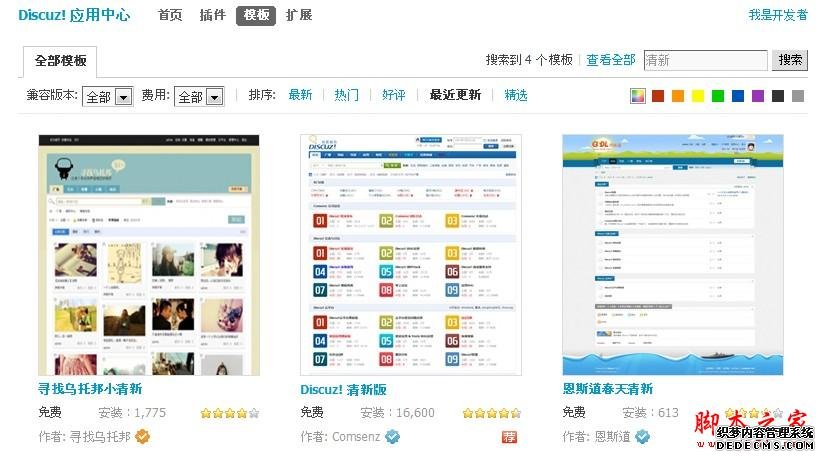Select the multicolor all-colors swatch

638,96
